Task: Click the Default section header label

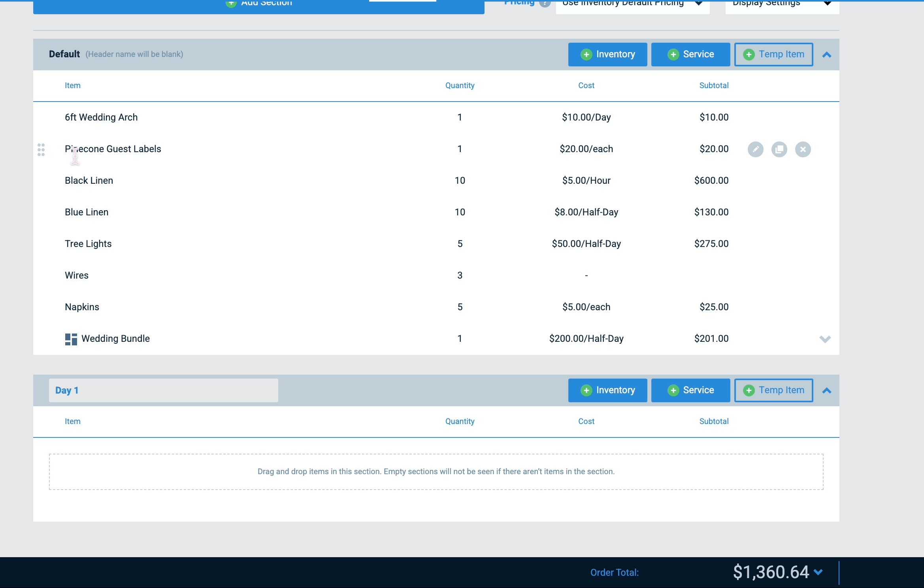Action: 64,54
